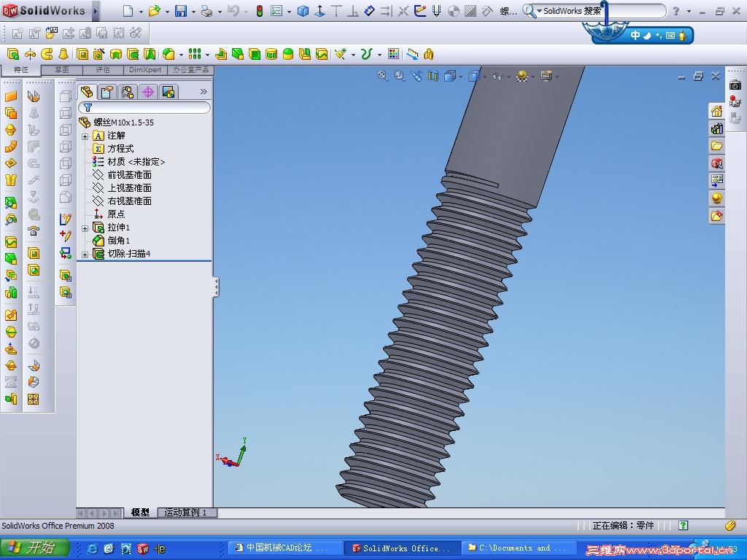747x560 pixels.
Task: Select the 特征 command tab
Action: (21, 70)
